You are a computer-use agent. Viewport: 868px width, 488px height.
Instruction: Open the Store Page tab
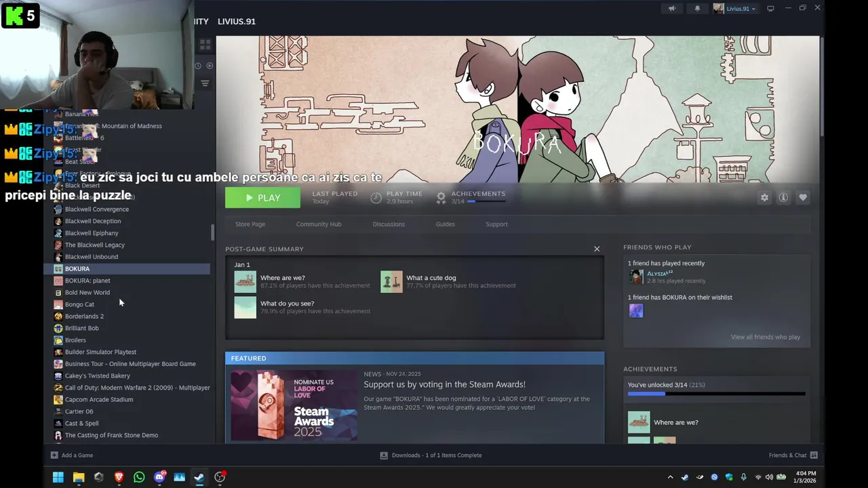coord(250,224)
